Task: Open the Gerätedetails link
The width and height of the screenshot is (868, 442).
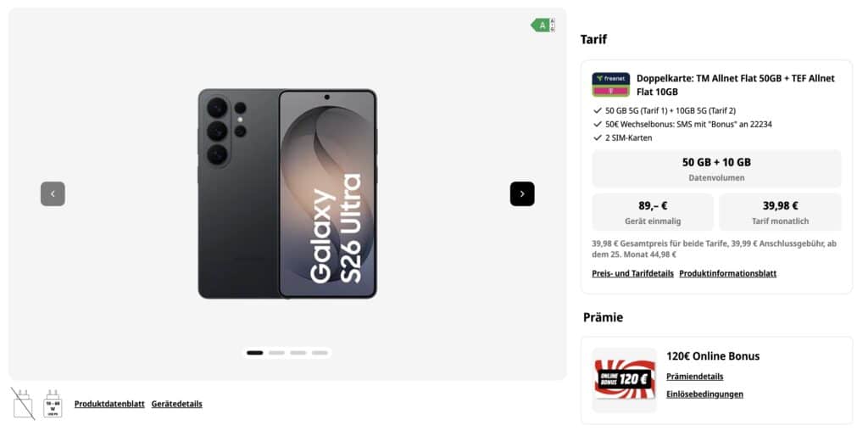Action: (x=176, y=404)
